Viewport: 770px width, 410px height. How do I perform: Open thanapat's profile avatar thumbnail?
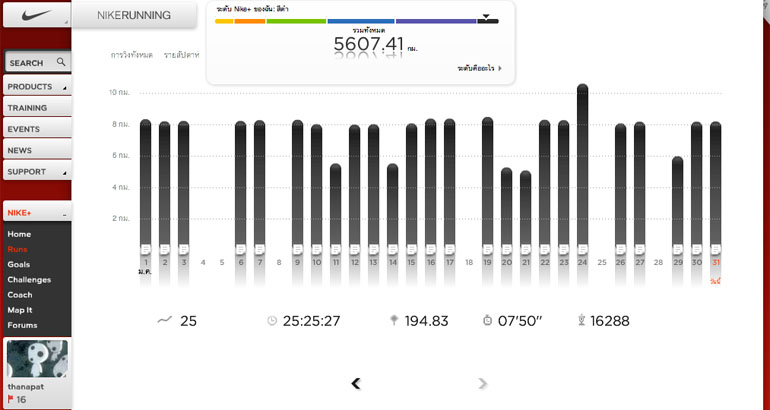click(x=37, y=359)
